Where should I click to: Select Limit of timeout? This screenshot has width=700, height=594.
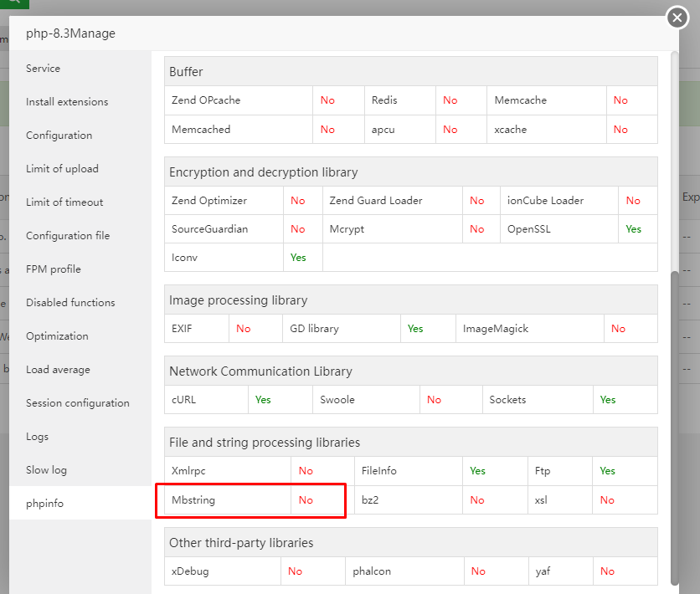(x=64, y=202)
